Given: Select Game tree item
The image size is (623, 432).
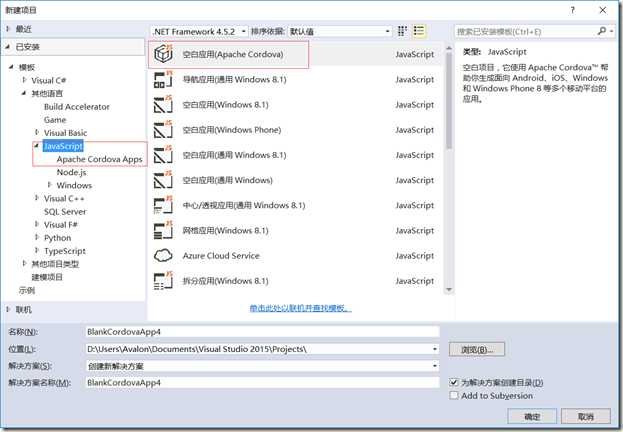Looking at the screenshot, I should [x=55, y=120].
